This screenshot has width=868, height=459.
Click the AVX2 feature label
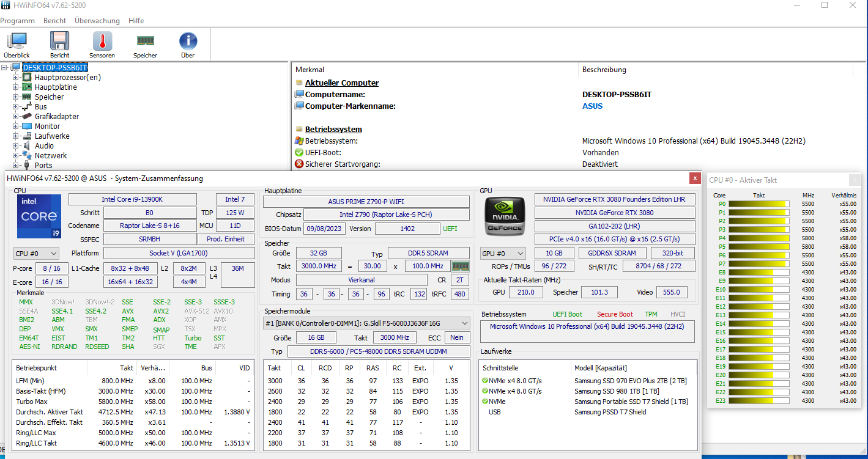161,311
